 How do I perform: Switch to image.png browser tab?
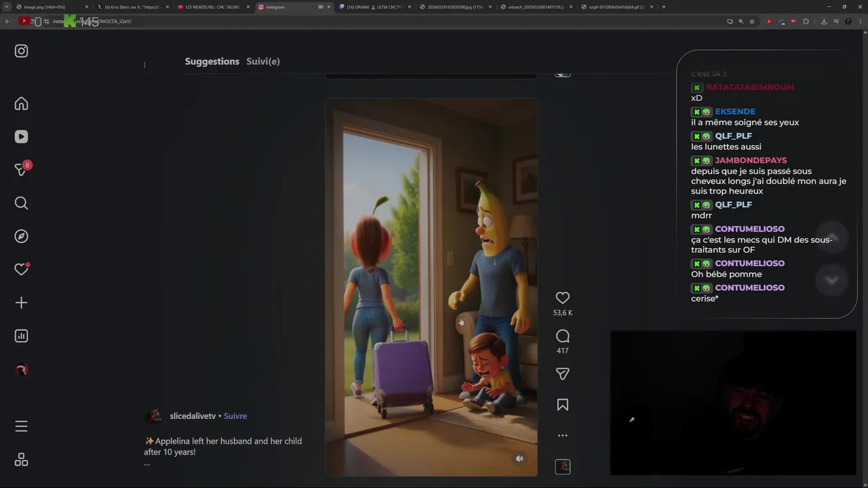click(52, 7)
